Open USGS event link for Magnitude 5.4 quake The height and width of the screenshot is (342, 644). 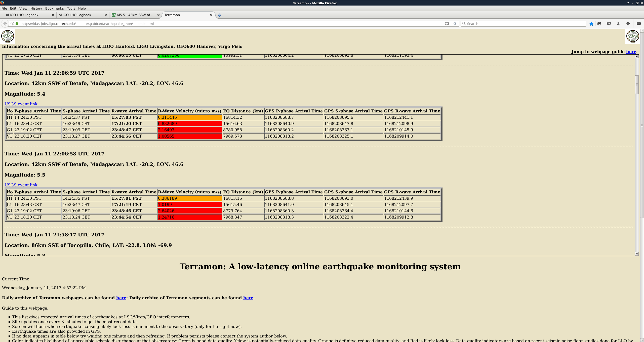pos(21,104)
